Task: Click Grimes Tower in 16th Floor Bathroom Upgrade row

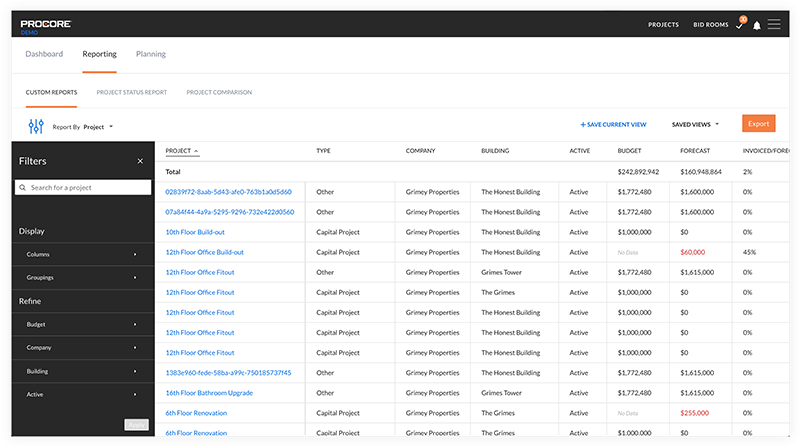Action: pyautogui.click(x=502, y=393)
